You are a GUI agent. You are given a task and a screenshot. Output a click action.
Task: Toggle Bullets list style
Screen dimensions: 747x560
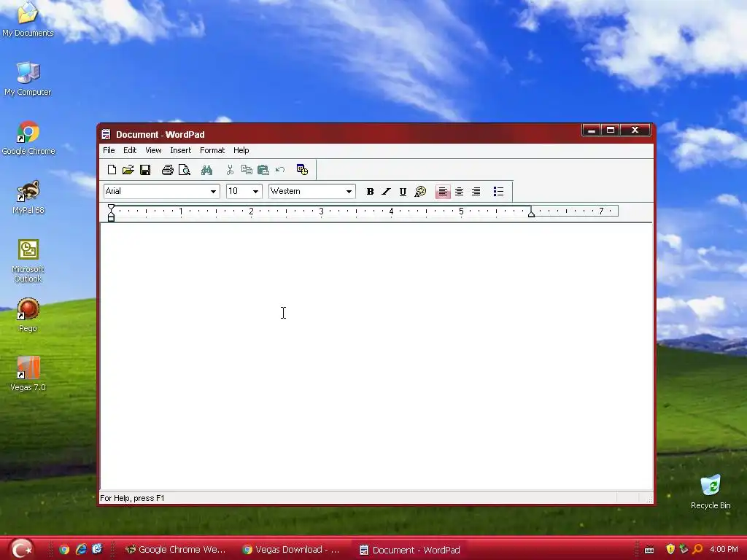click(498, 192)
